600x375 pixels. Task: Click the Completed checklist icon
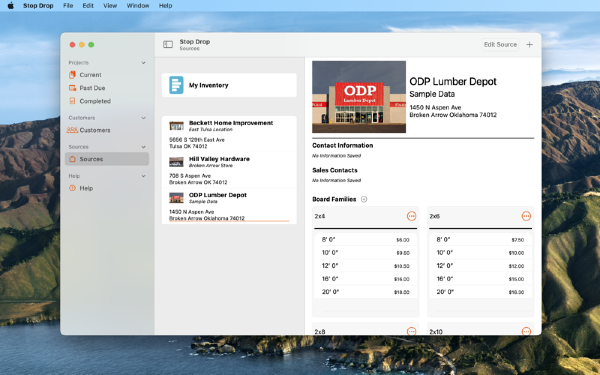tap(72, 101)
